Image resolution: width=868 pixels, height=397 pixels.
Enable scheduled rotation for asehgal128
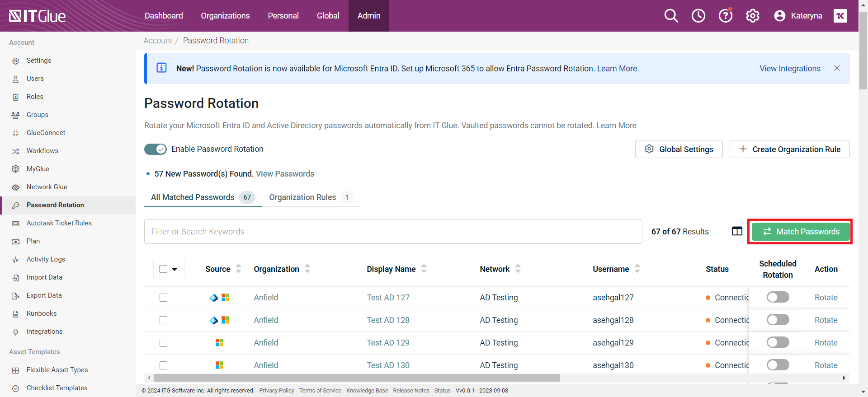point(778,320)
